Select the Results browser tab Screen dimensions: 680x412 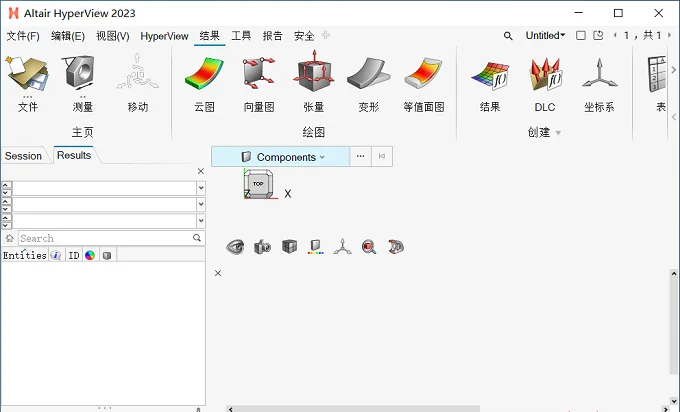(x=74, y=155)
